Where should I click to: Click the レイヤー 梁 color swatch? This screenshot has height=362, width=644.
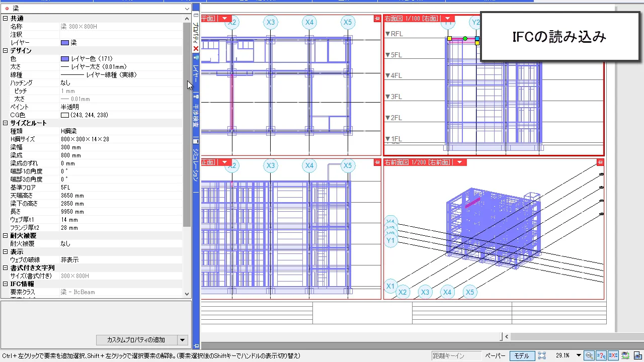pyautogui.click(x=64, y=43)
